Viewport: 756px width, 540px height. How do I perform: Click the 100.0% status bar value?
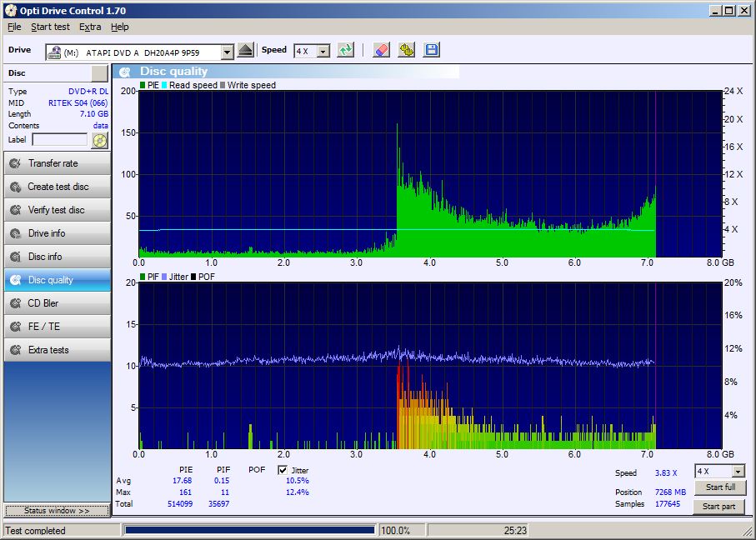396,530
